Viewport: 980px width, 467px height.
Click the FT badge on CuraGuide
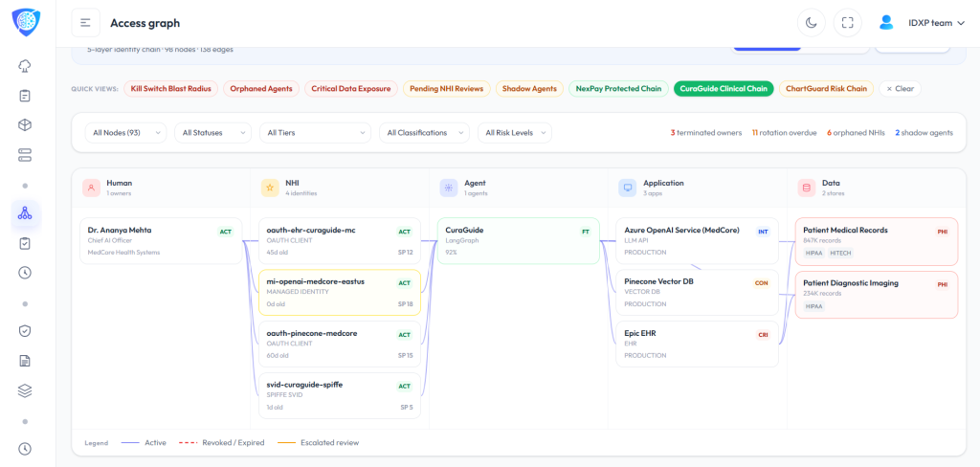point(586,232)
